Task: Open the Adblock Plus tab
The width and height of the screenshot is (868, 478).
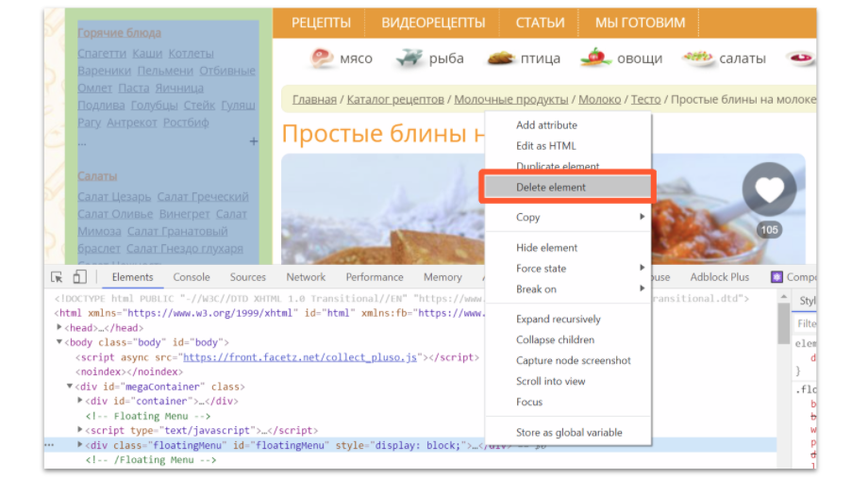Action: click(719, 277)
